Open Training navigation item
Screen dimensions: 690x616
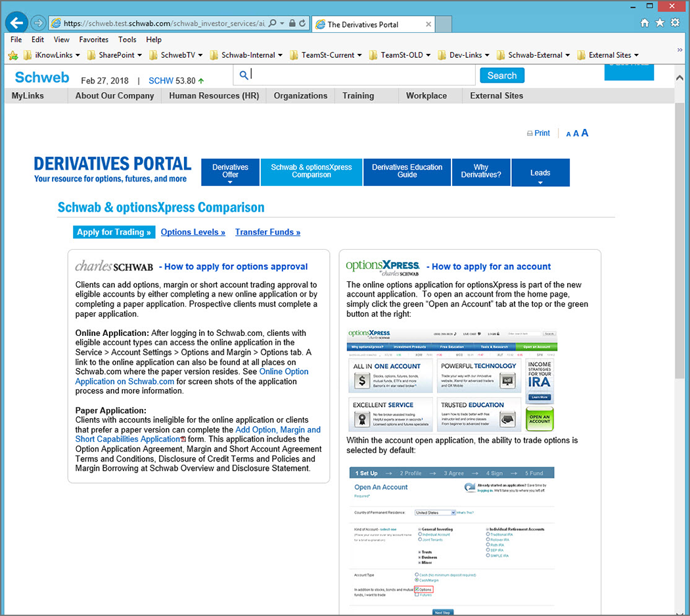[358, 95]
